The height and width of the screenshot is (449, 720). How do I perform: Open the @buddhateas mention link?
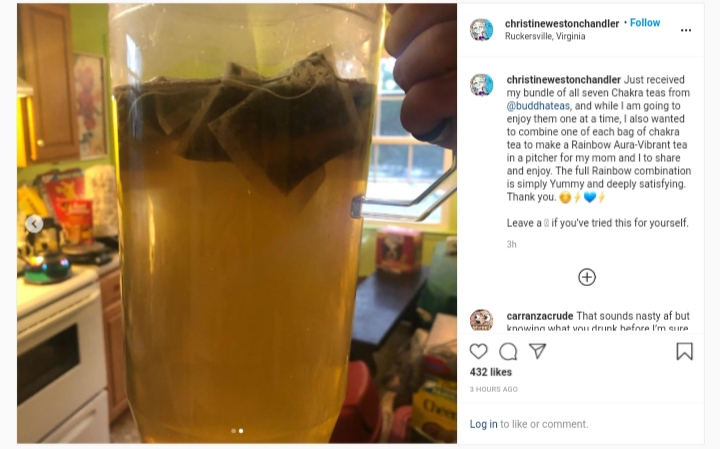(538, 106)
